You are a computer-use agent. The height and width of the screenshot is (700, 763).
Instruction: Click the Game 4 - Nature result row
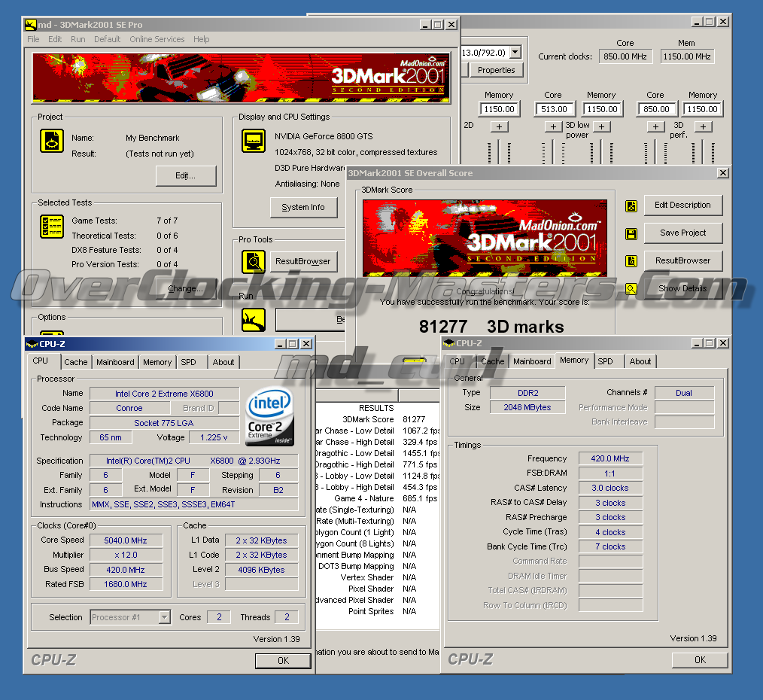point(377,498)
